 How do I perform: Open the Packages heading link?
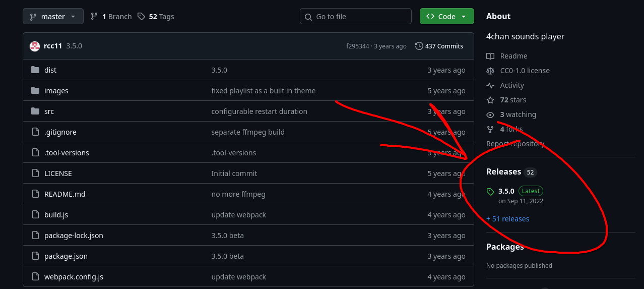(505, 247)
